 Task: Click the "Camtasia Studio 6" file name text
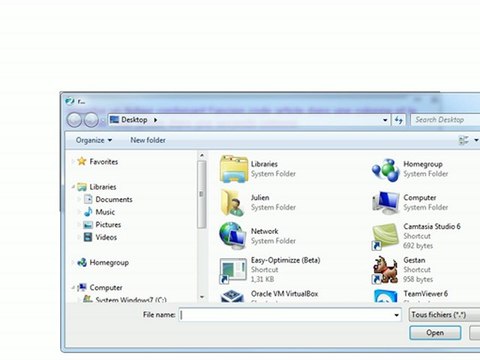pyautogui.click(x=432, y=226)
